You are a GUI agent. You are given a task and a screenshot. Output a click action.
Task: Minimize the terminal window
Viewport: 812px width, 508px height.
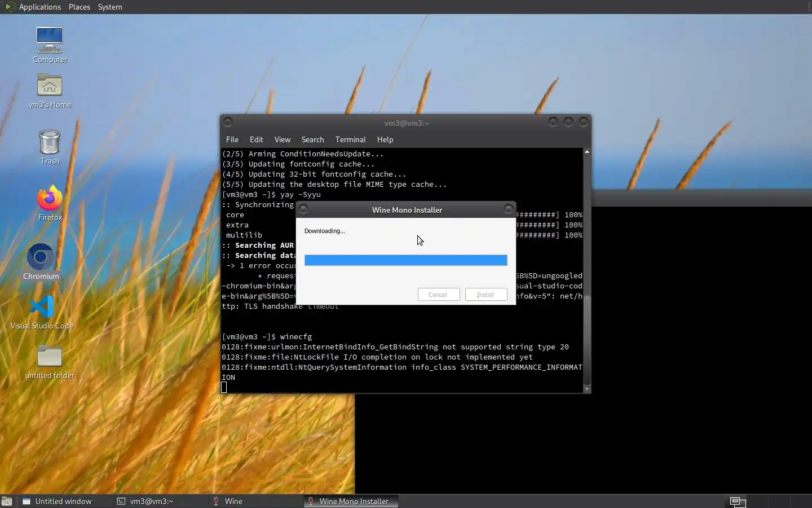coord(553,122)
